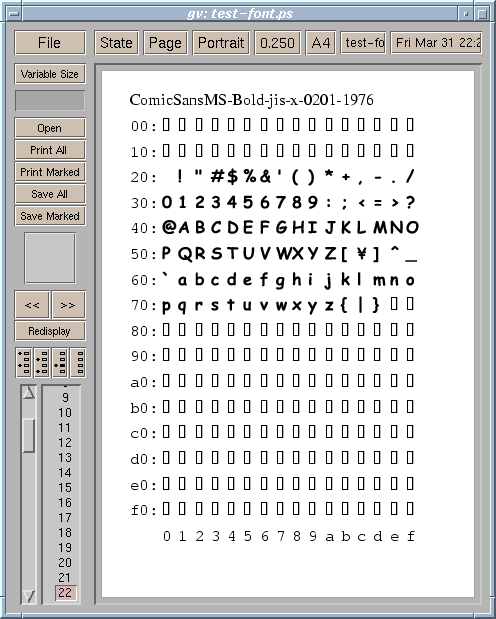Click the scrollbar up arrow in page list

(28, 393)
